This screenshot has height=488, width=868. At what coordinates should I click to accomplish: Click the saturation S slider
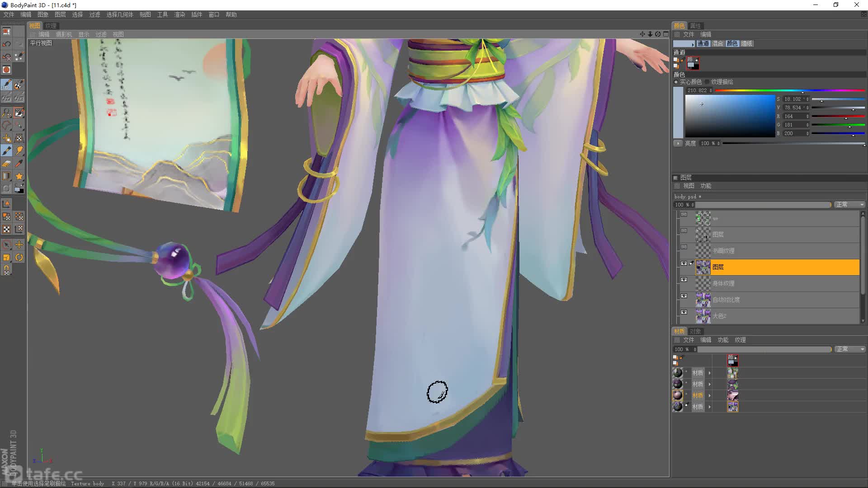(838, 99)
